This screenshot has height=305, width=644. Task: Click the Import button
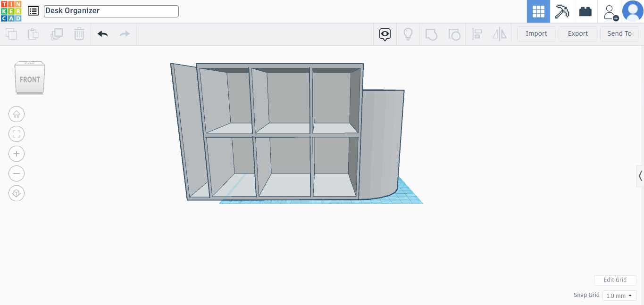536,33
